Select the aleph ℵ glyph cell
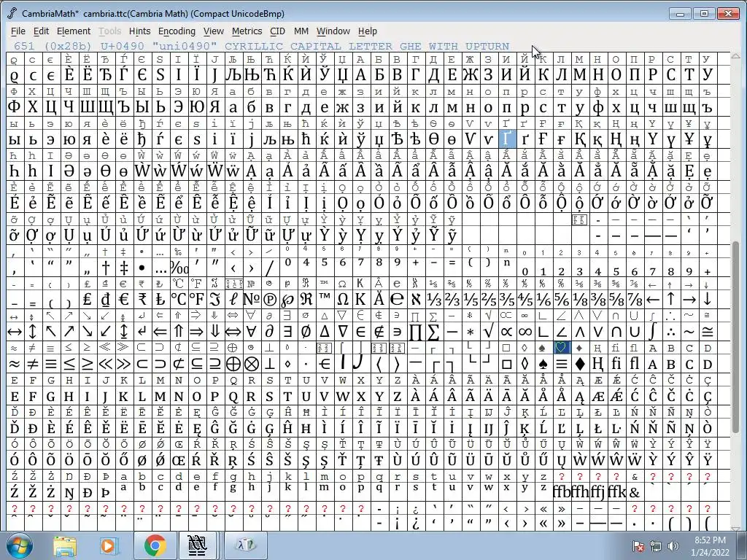Viewport: 747px width, 560px height. pos(415,299)
